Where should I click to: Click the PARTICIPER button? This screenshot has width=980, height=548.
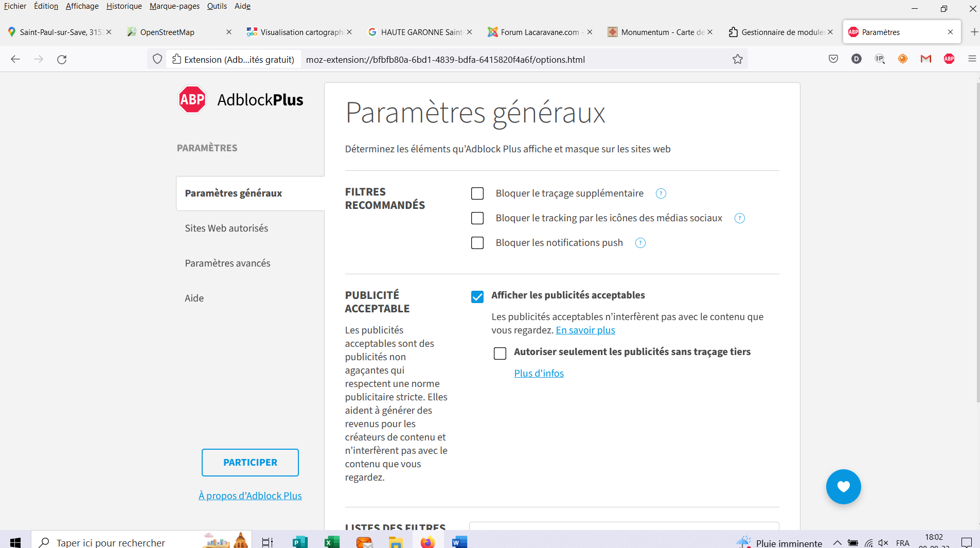pos(250,462)
